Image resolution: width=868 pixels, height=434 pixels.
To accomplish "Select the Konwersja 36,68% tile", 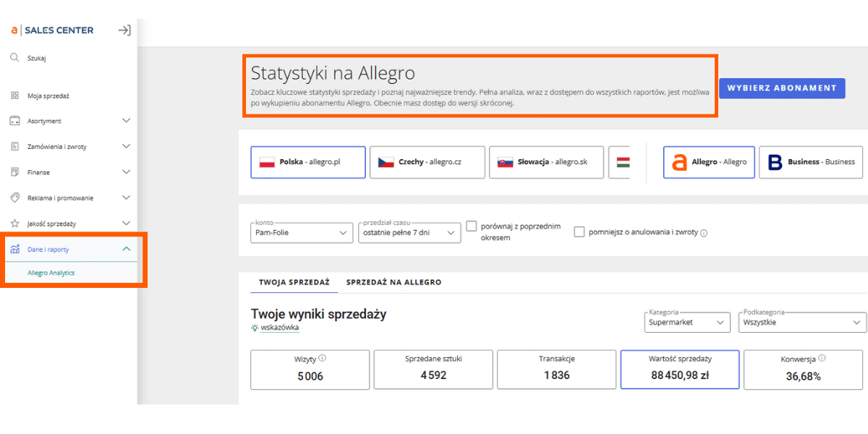I will click(803, 370).
